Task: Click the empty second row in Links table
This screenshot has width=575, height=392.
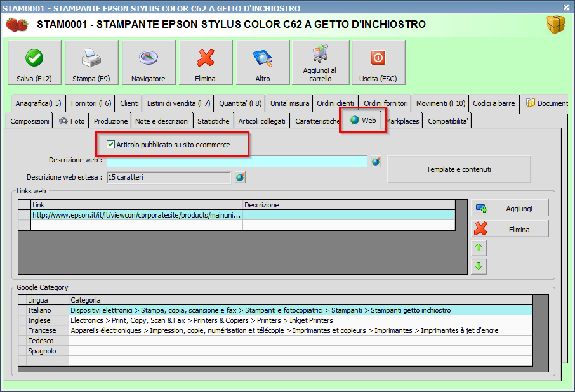Action: (237, 225)
